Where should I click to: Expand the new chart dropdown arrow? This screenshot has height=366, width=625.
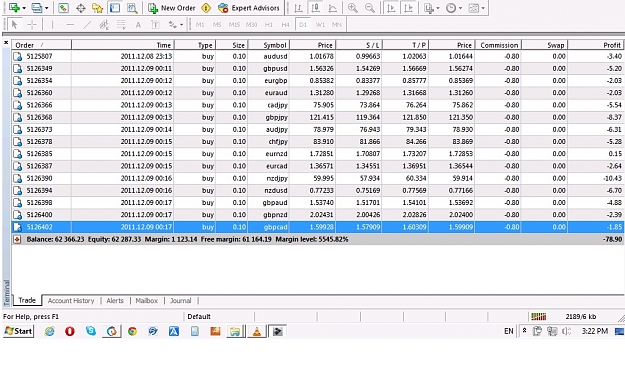[24, 8]
